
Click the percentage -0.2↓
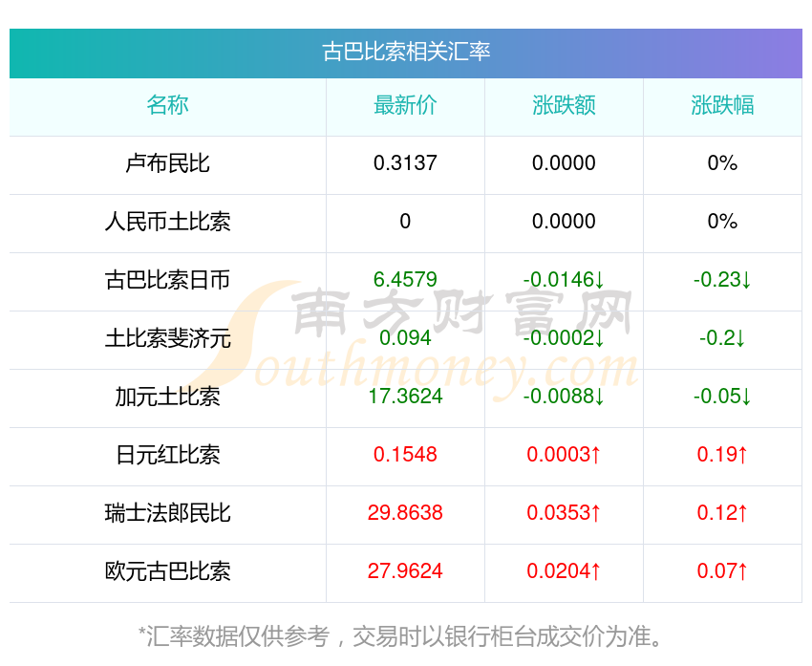pyautogui.click(x=722, y=338)
